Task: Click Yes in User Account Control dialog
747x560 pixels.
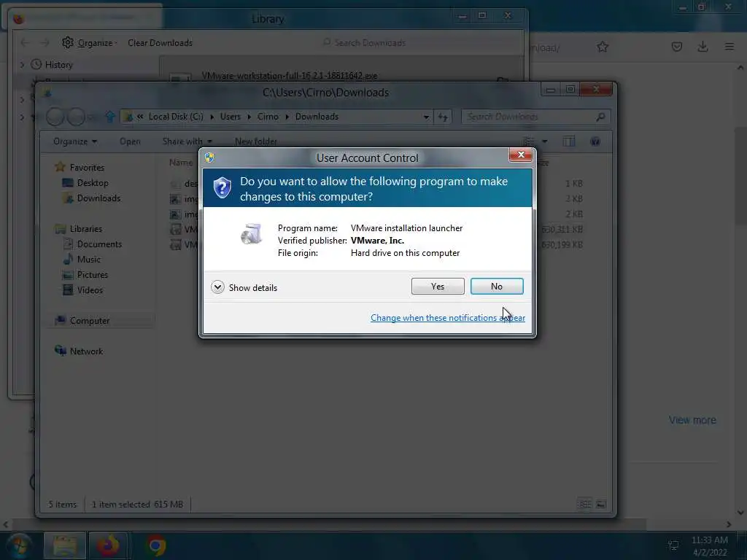Action: pyautogui.click(x=438, y=286)
